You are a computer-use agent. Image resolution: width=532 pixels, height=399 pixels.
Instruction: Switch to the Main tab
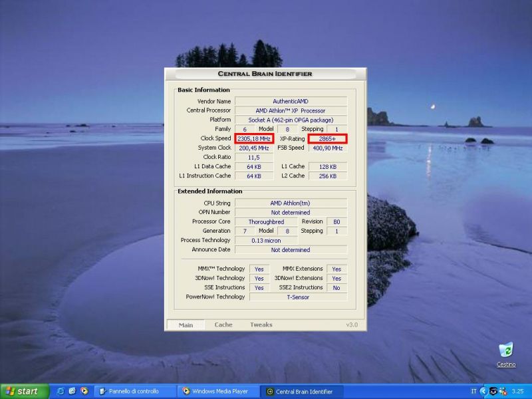[x=186, y=325]
